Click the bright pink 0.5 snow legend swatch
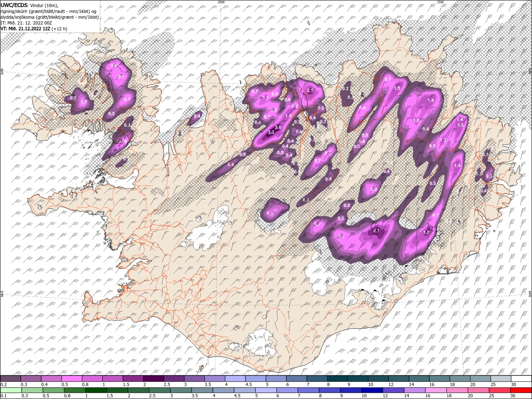Image resolution: width=532 pixels, height=399 pixels. (x=72, y=379)
